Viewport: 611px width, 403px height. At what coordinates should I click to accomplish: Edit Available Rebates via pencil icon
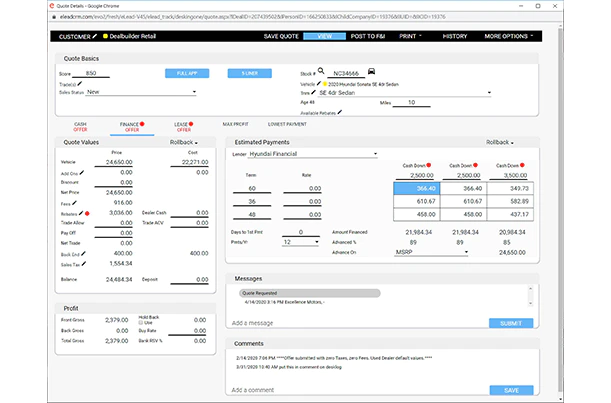(340, 112)
